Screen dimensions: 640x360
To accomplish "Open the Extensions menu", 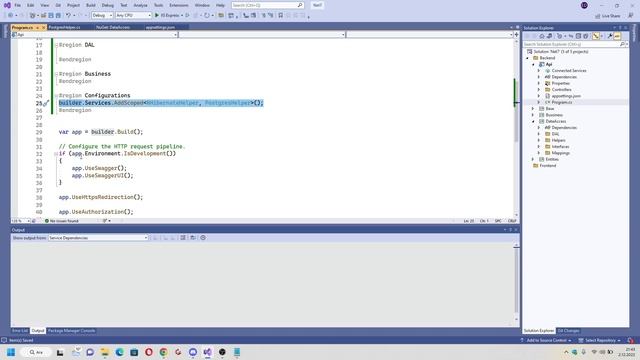I will (179, 5).
